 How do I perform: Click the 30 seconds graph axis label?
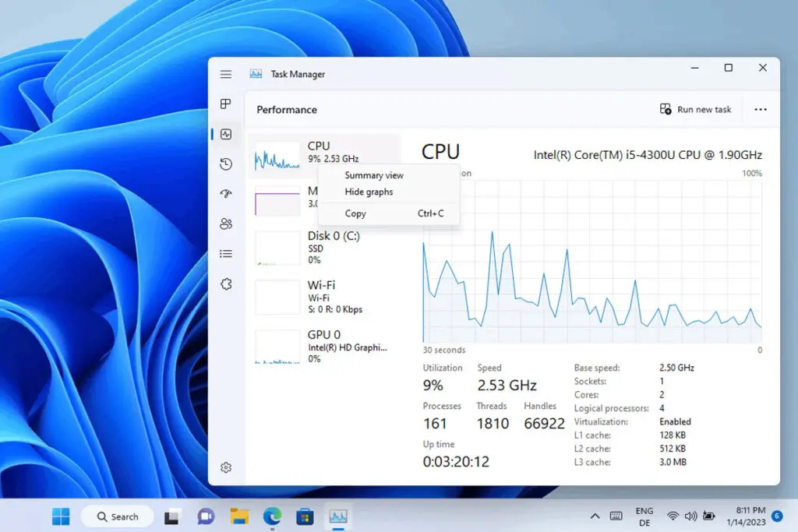click(444, 350)
